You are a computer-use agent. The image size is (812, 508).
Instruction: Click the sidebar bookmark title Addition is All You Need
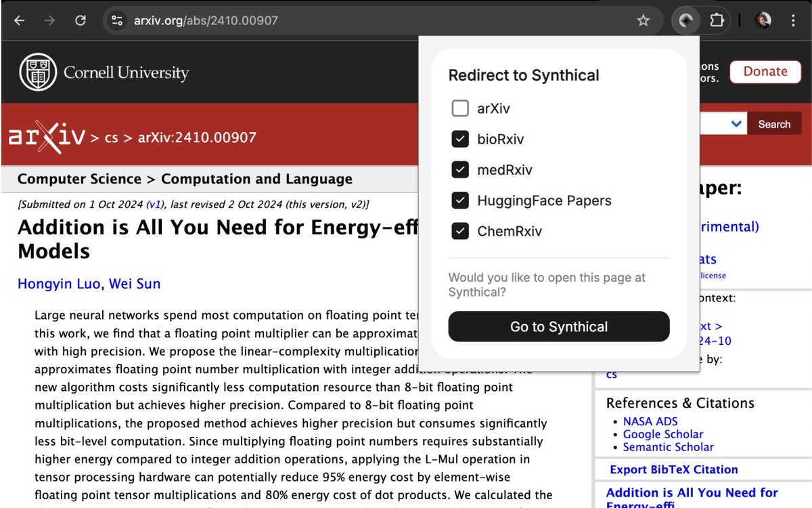click(x=692, y=498)
